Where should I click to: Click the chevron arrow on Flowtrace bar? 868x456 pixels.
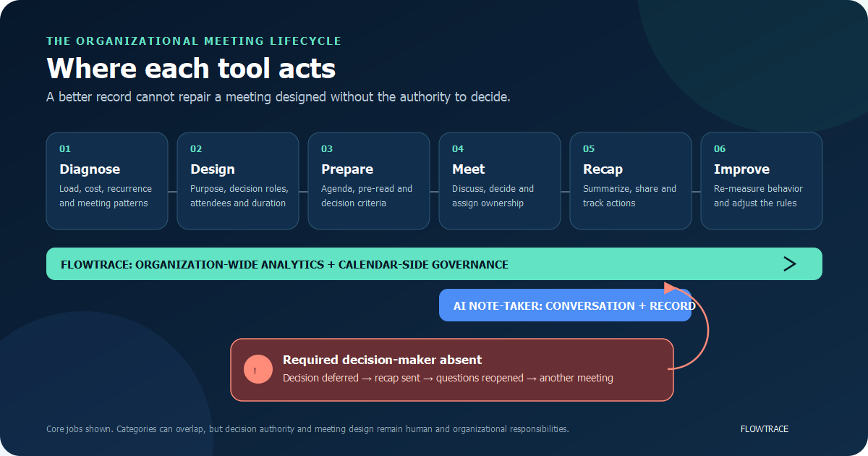[x=790, y=264]
